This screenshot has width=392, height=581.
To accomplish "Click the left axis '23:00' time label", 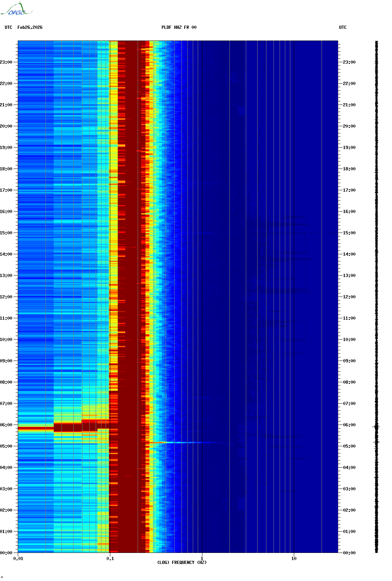I will [6, 62].
